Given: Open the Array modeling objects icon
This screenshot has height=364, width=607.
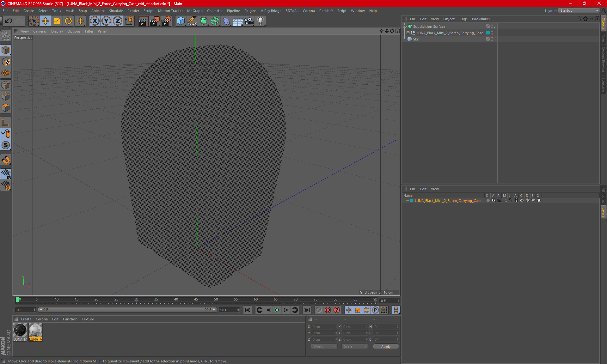Looking at the screenshot, I should 215,21.
